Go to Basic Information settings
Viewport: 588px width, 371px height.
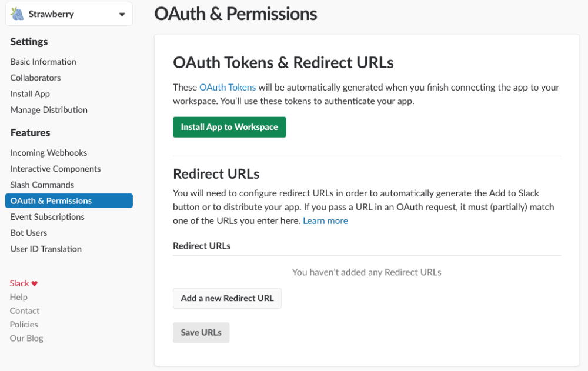tap(43, 62)
